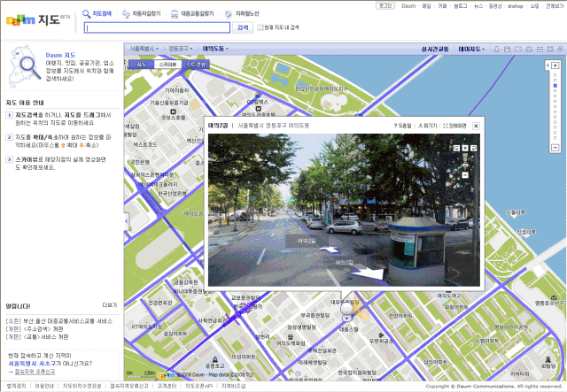Image resolution: width=567 pixels, height=392 pixels.
Task: Open 접속지역 오류신고 link in sidebar
Action: [x=35, y=372]
